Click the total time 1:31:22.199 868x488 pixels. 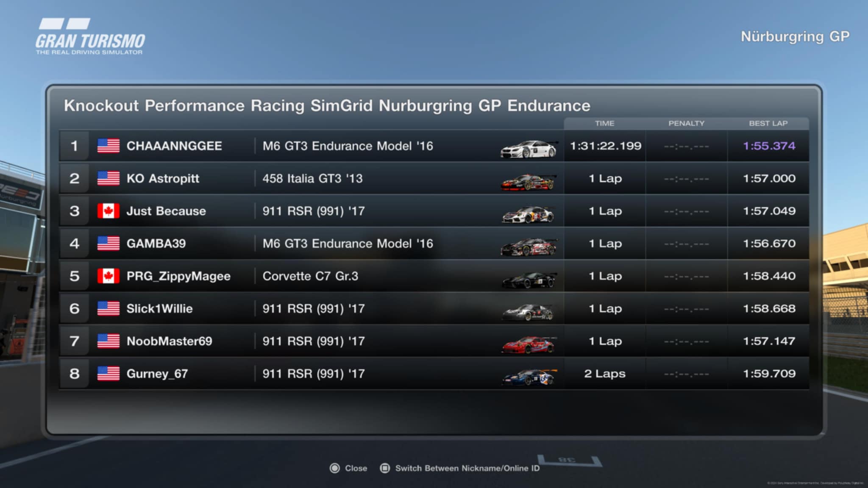[606, 146]
